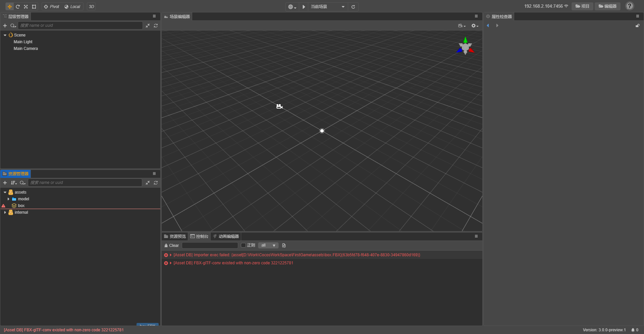644x334 pixels.
Task: Focus the assets search field
Action: 85,183
